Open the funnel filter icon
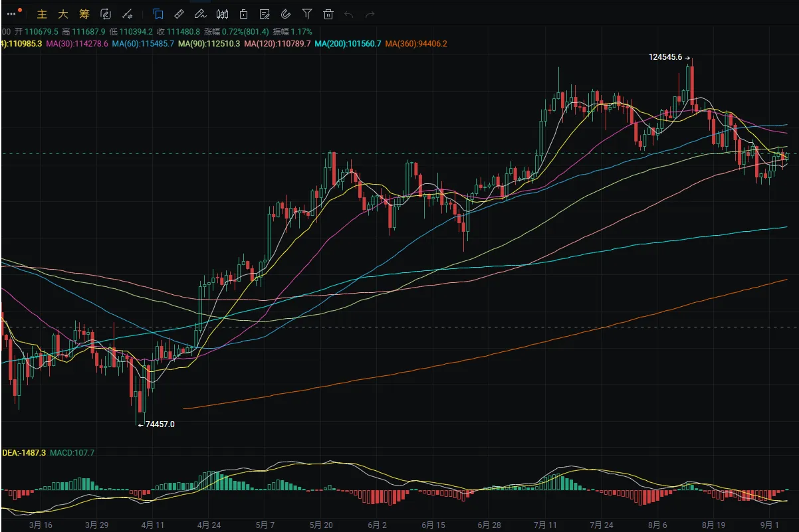This screenshot has height=532, width=799. tap(306, 13)
